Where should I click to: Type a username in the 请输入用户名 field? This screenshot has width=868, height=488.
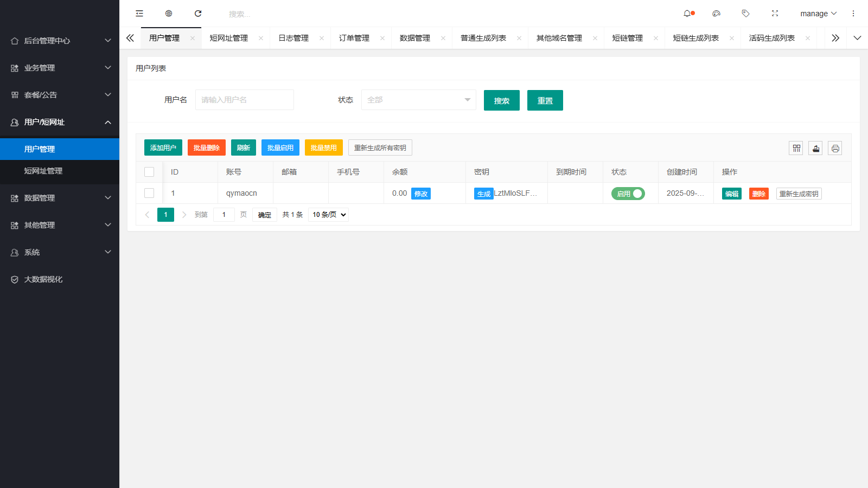point(244,100)
